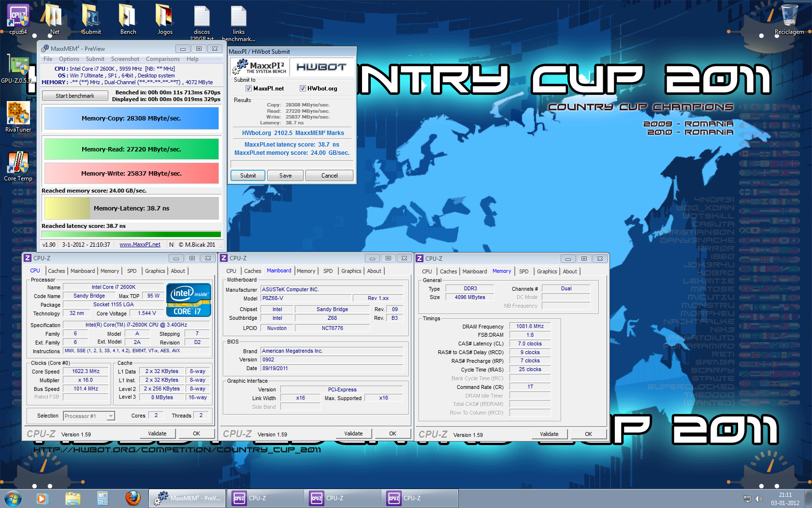Launch Firefox from the taskbar

tap(133, 498)
